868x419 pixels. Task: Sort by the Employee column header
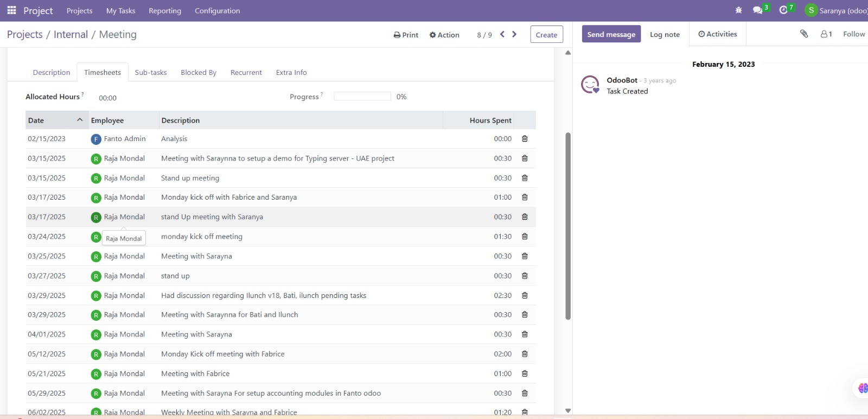coord(124,120)
